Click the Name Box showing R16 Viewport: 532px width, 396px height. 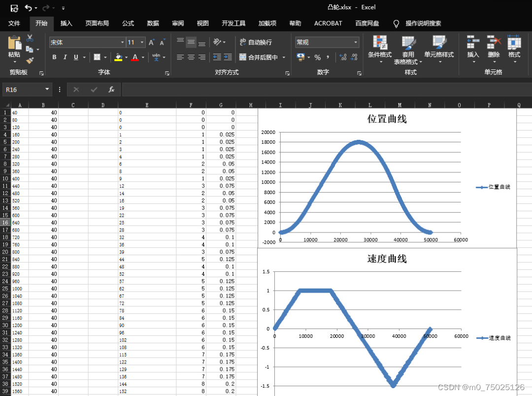coord(27,90)
